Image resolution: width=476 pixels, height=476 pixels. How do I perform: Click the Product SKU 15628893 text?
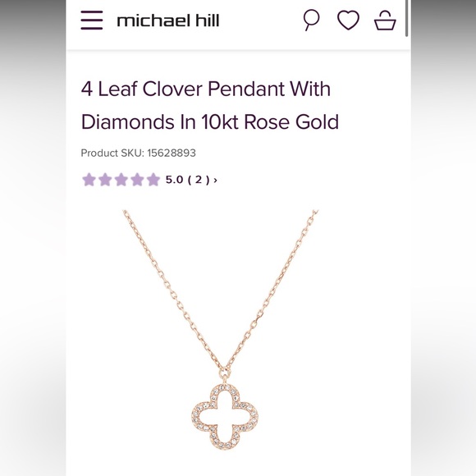coord(138,153)
